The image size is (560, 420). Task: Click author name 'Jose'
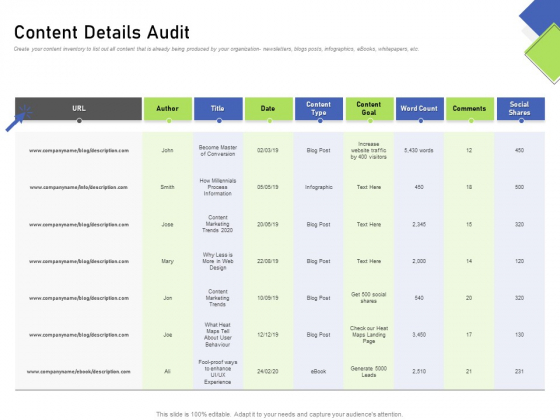pyautogui.click(x=167, y=225)
